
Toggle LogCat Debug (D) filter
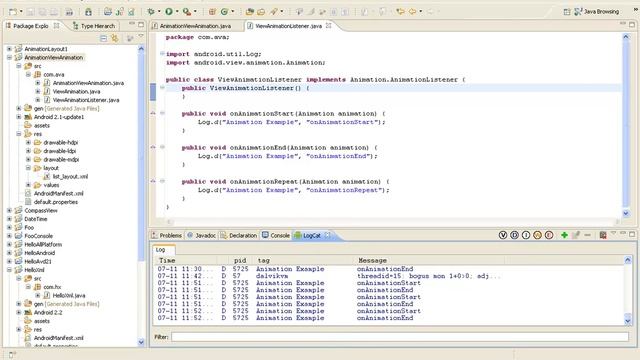click(x=514, y=235)
